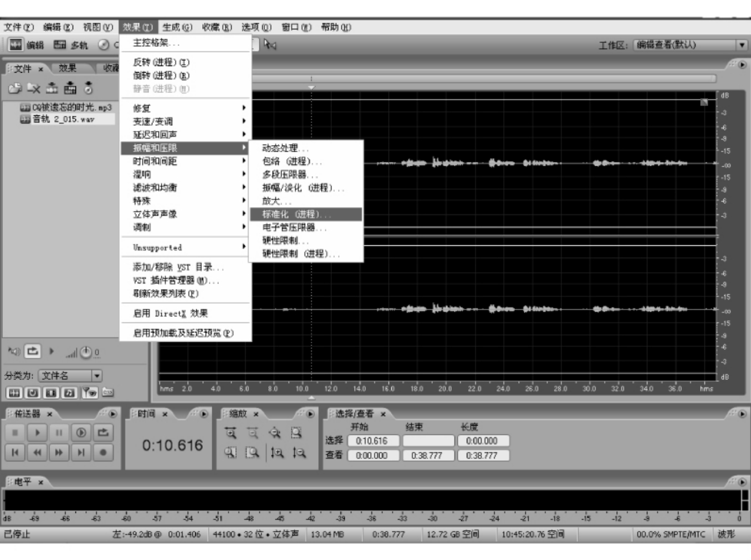This screenshot has height=560, width=751.
Task: Click Close File icon in Files panel
Action: pyautogui.click(x=34, y=88)
